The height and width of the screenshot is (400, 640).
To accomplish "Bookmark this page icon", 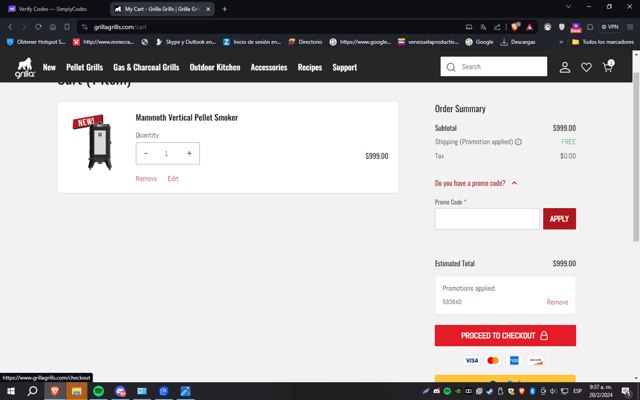I will [x=67, y=27].
